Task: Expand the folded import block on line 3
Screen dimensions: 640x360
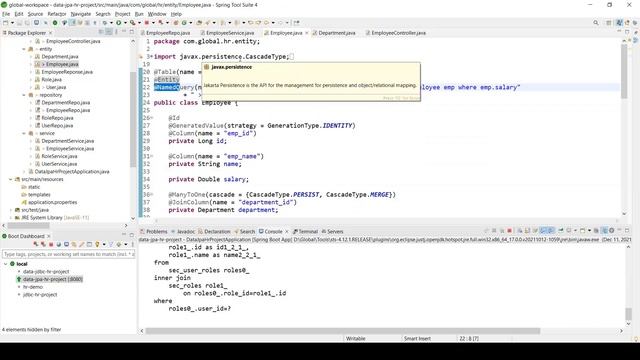Action: 152,57
